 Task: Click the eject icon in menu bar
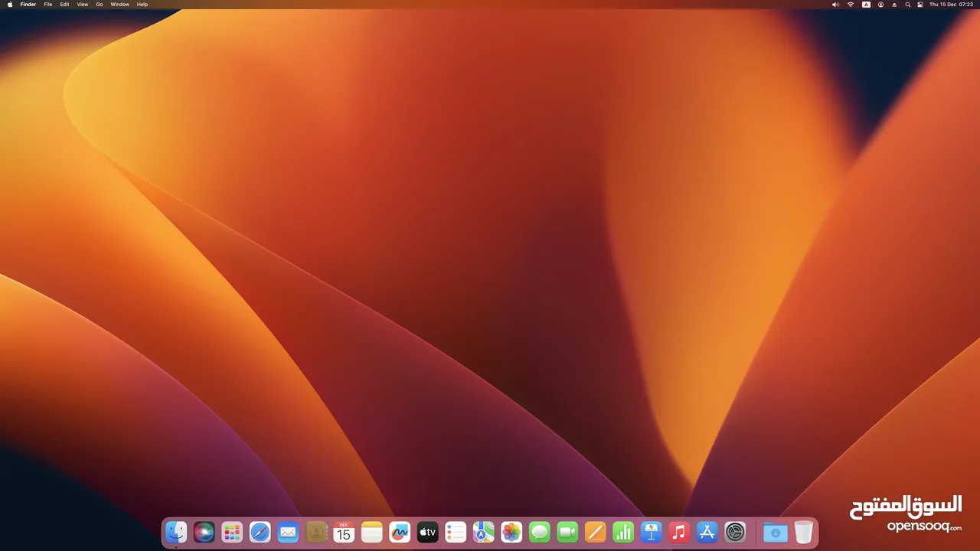tap(894, 5)
